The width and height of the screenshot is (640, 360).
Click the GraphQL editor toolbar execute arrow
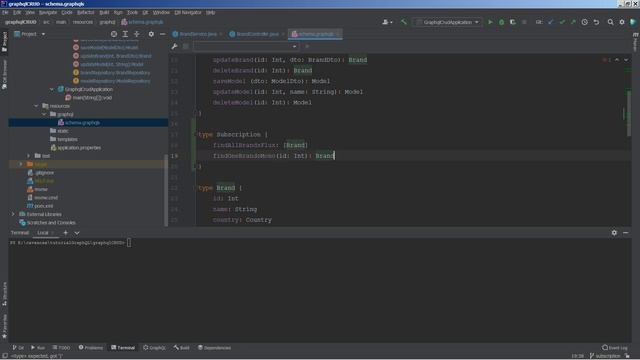click(307, 47)
